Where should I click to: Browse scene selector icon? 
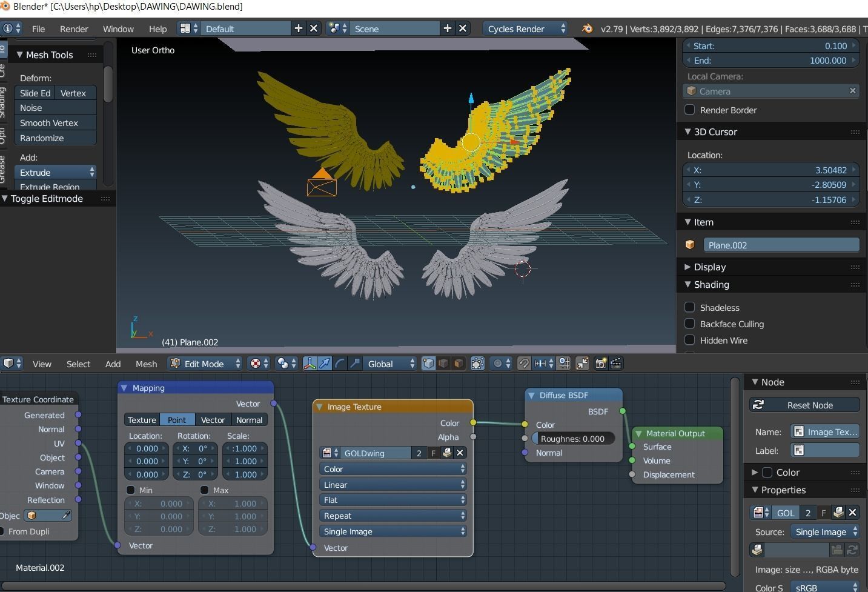[338, 28]
